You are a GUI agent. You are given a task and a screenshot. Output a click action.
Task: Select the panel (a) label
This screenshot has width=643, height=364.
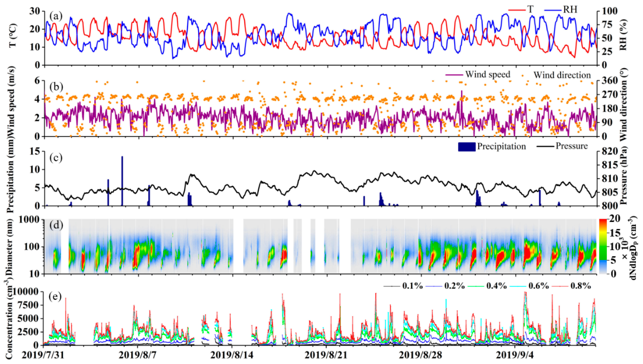click(x=56, y=16)
